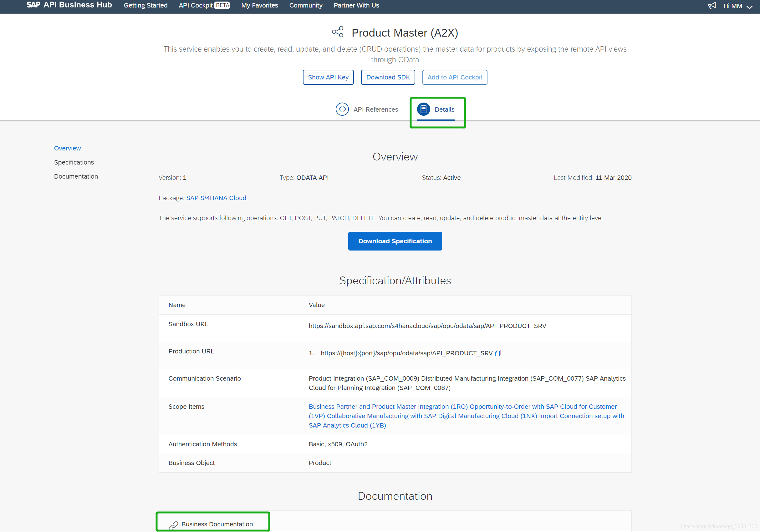The width and height of the screenshot is (760, 532).
Task: Open the SAP S/4HANA Cloud package link
Action: [216, 198]
